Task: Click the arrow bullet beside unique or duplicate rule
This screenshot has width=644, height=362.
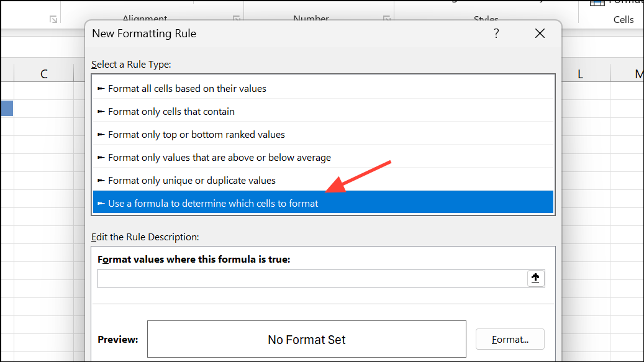Action: click(x=101, y=180)
